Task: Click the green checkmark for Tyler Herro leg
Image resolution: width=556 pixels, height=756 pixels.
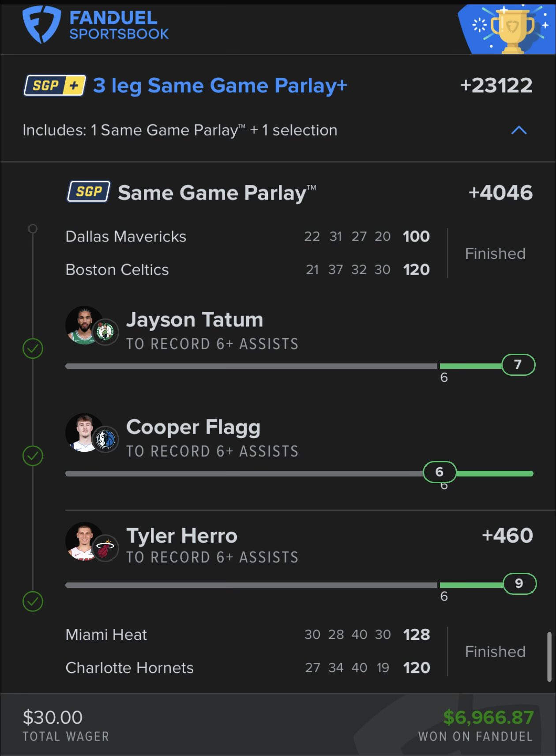Action: click(x=33, y=601)
